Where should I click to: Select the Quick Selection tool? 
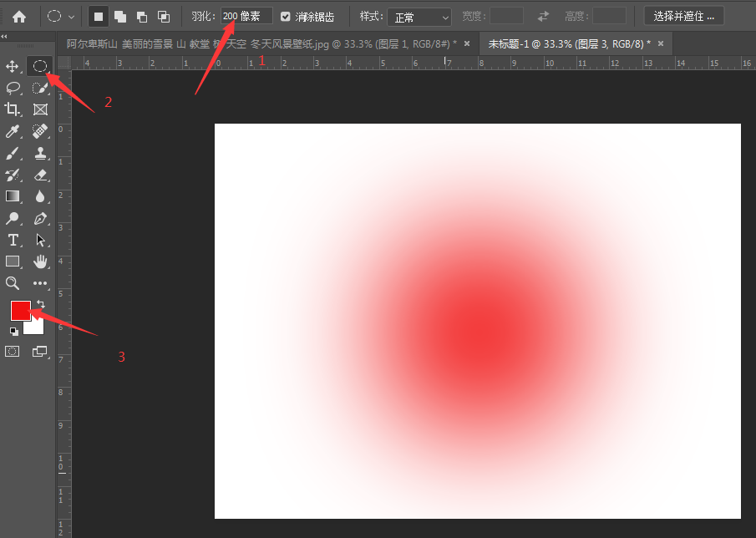tap(40, 88)
